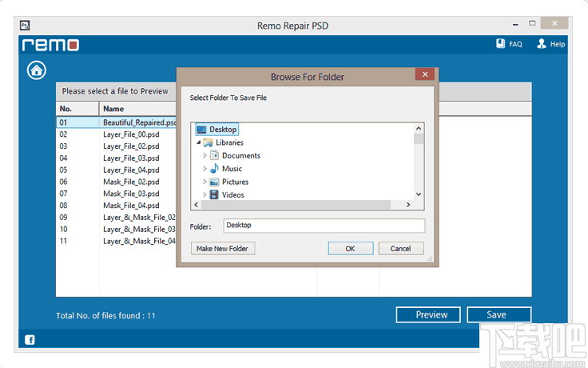Image resolution: width=588 pixels, height=368 pixels.
Task: Click the folder tree scroll right arrow
Action: tap(408, 205)
